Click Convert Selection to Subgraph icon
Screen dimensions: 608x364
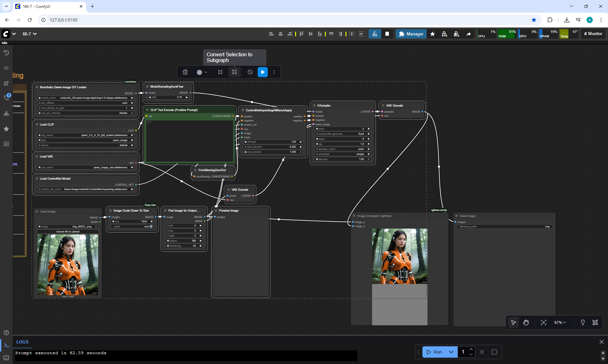pyautogui.click(x=234, y=72)
